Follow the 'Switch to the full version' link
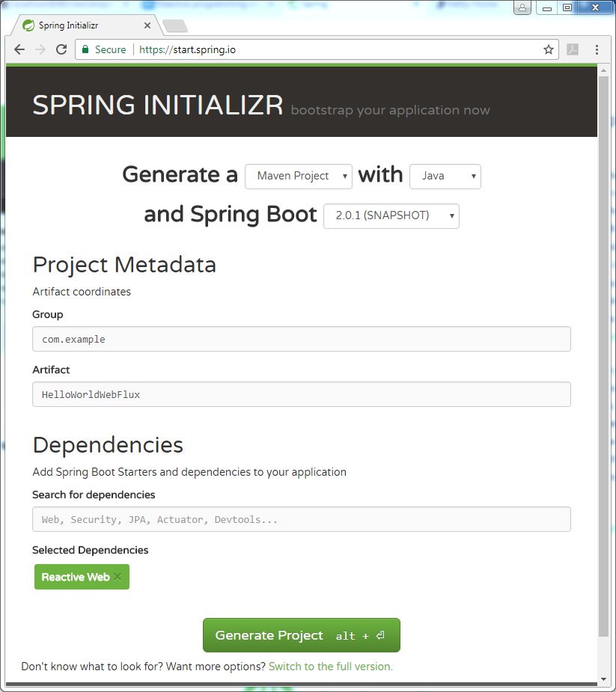Viewport: 616px width, 692px height. tap(330, 667)
